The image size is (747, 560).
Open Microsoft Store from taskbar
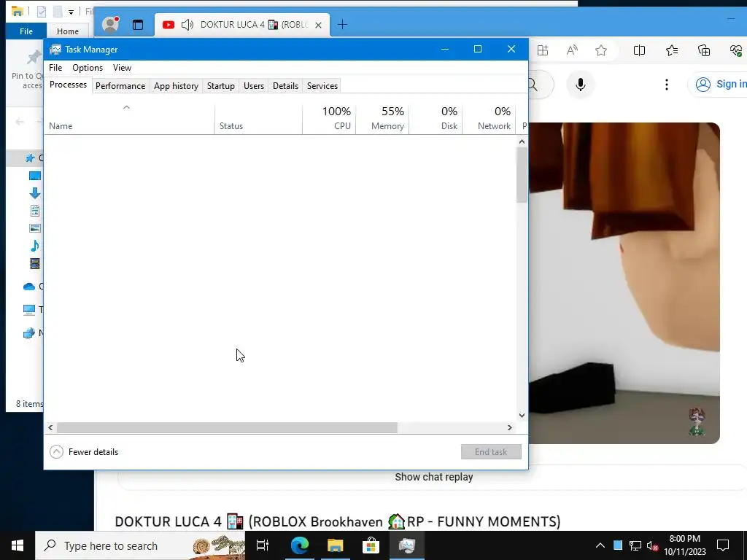371,545
